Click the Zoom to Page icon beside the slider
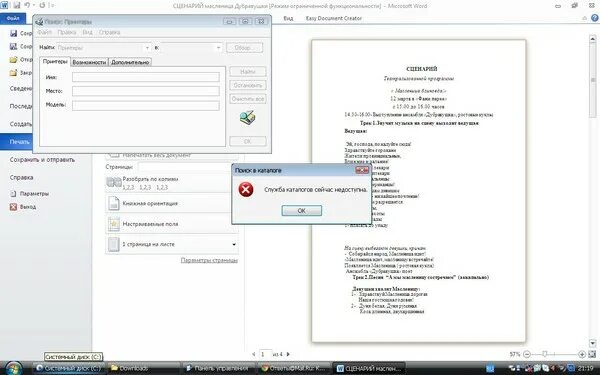Image resolution: width=600 pixels, height=375 pixels. 593,354
